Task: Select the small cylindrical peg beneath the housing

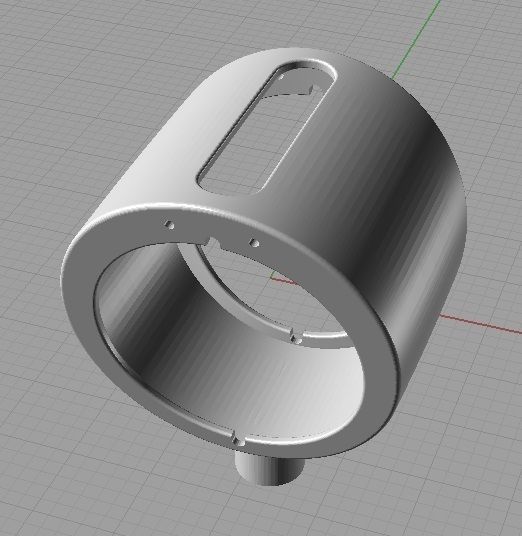Action: pos(270,468)
